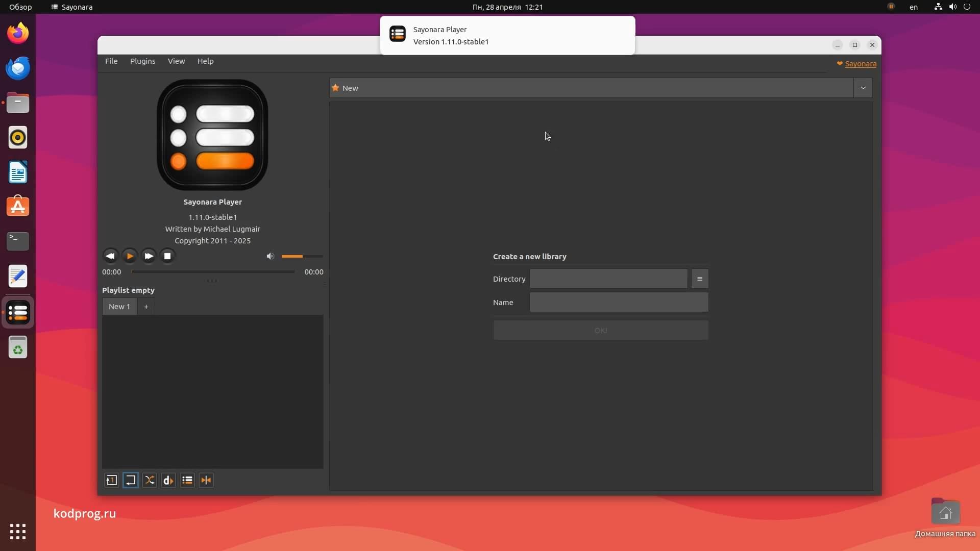Toggle shuffle playlist mode
The image size is (980, 551).
click(x=149, y=480)
